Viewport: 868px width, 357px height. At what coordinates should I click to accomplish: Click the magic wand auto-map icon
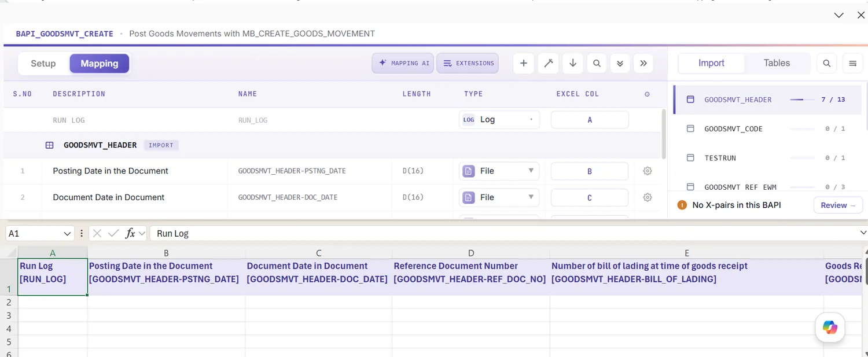point(548,64)
